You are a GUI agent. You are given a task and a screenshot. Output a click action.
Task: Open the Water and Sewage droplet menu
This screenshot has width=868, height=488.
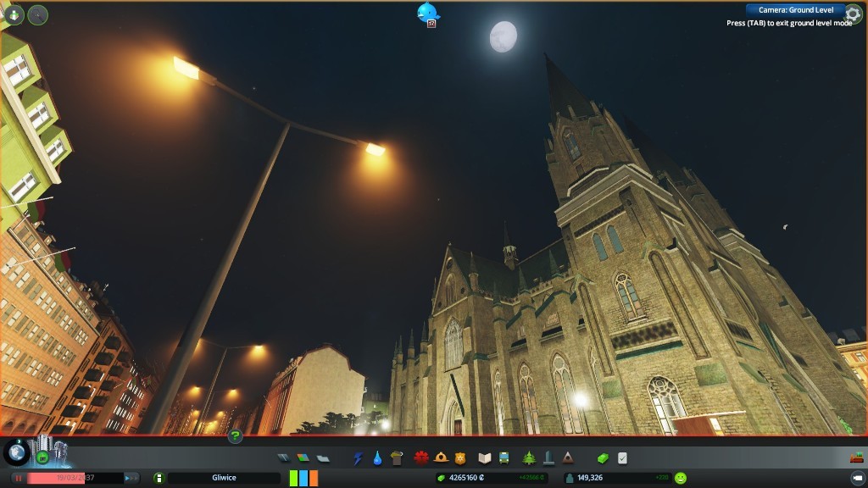377,458
